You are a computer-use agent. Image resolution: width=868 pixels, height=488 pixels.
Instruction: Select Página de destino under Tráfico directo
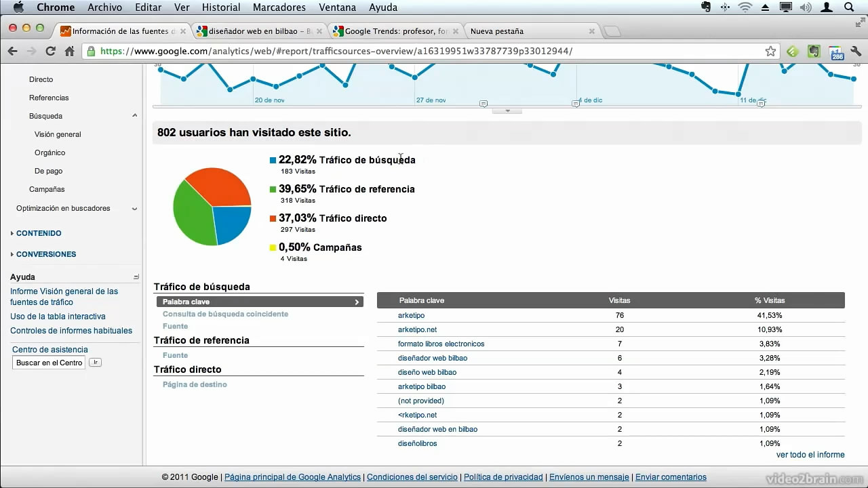(x=195, y=384)
